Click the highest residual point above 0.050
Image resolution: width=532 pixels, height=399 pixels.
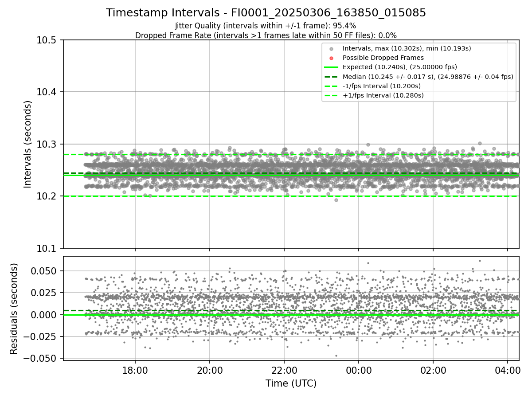[480, 261]
